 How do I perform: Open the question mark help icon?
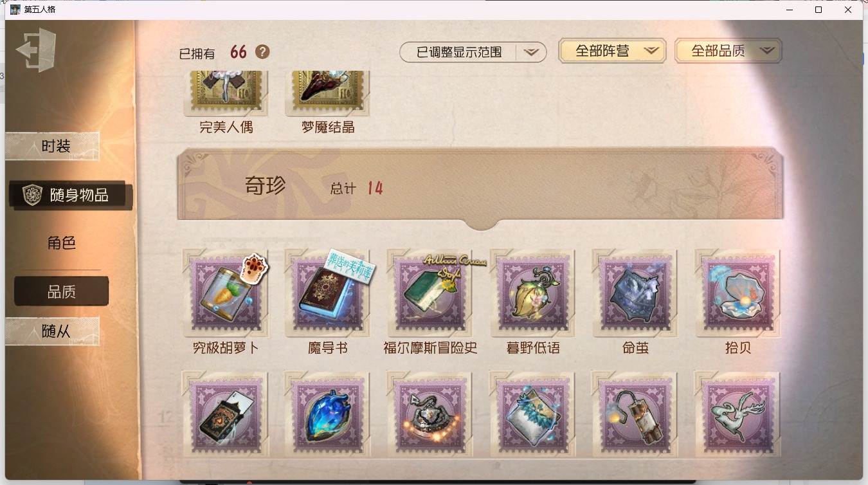tap(262, 52)
